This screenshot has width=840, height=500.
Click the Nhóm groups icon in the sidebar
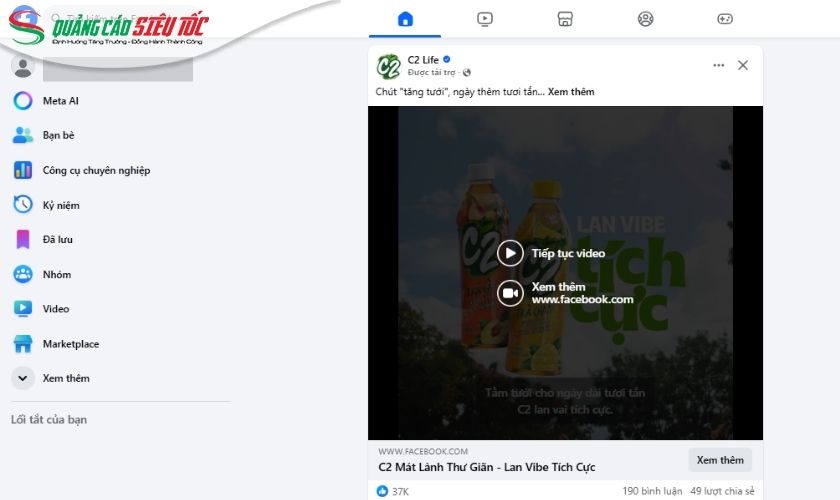coord(22,274)
